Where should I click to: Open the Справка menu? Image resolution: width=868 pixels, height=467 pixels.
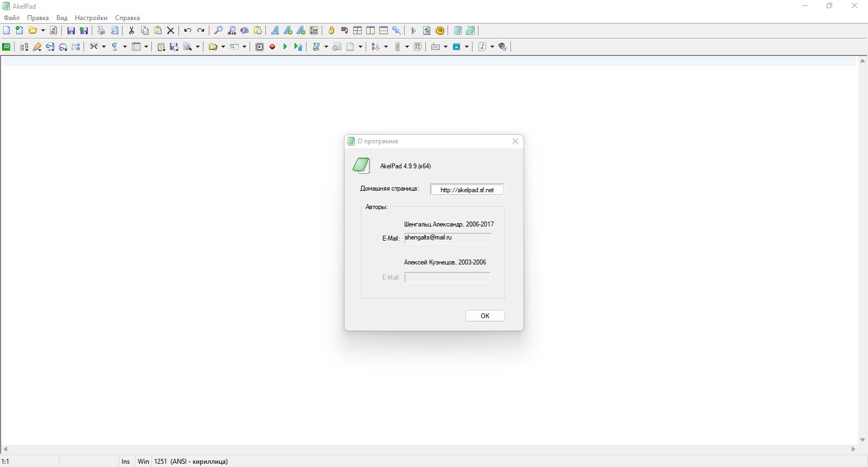(x=127, y=18)
